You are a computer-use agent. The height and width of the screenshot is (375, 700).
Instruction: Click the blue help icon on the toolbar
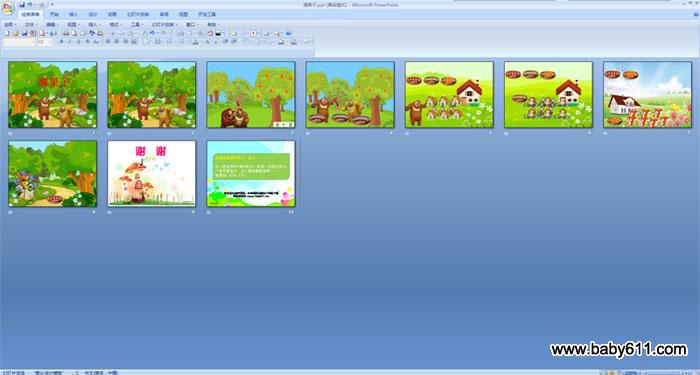288,33
